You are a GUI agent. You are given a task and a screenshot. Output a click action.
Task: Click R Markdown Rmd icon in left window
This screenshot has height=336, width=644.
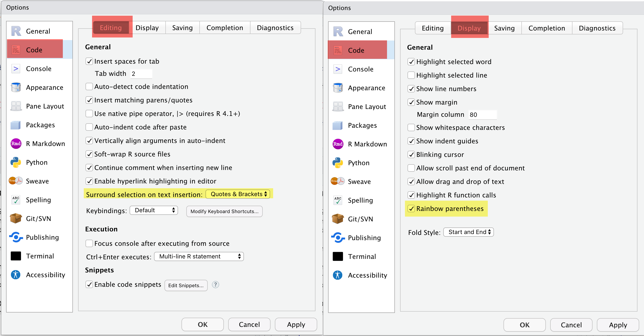[16, 144]
